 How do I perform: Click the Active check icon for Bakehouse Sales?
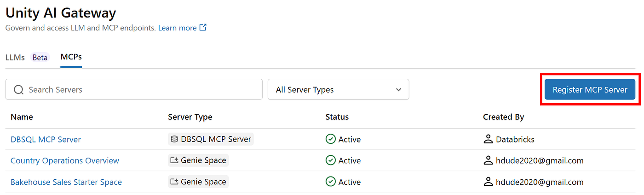click(330, 182)
